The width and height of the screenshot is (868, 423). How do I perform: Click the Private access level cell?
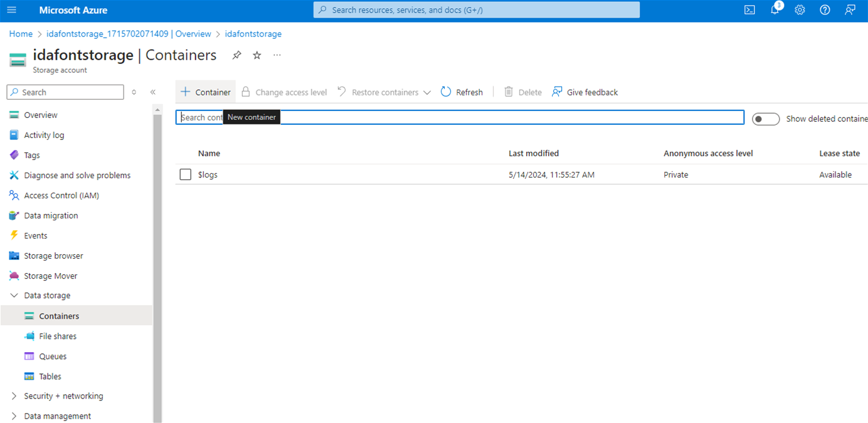675,174
